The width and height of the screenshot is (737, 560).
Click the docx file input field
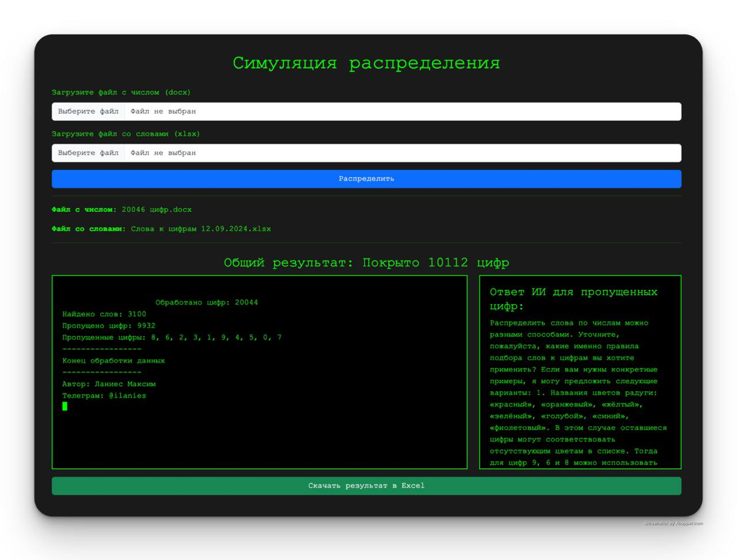tap(367, 112)
